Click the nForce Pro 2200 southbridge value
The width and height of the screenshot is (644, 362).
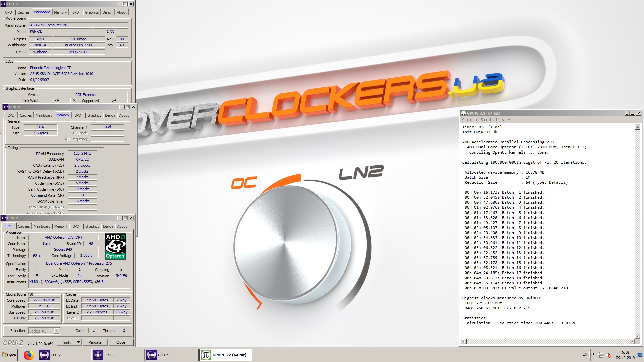[78, 45]
